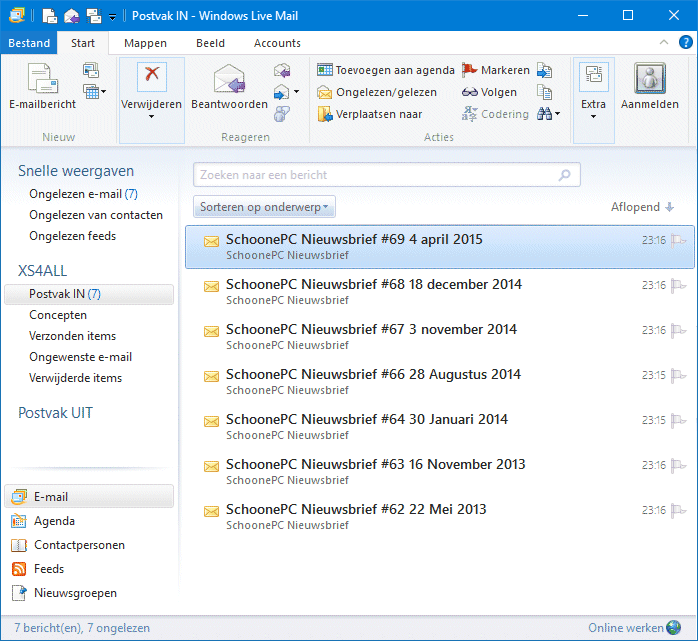The image size is (698, 641).
Task: Select Ongelezen feeds
Action: click(73, 236)
